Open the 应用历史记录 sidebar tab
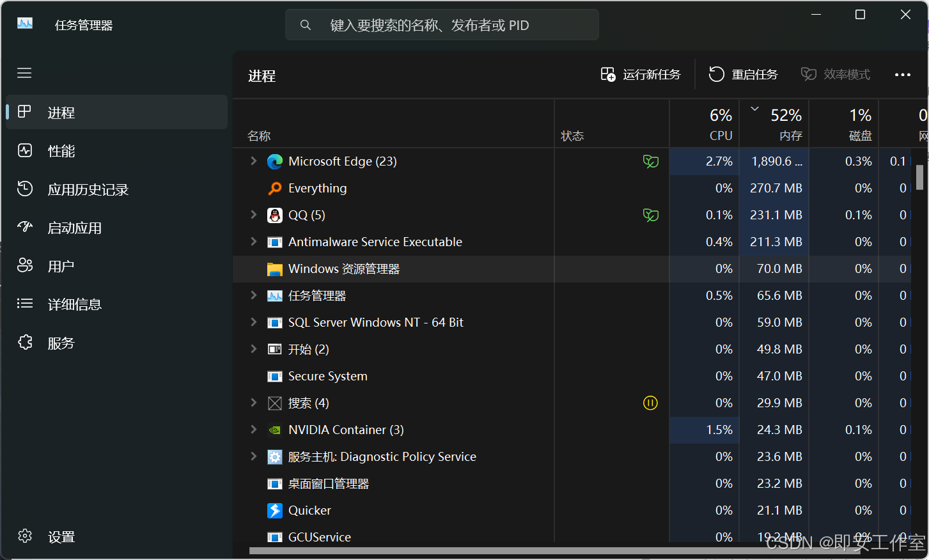Screen dimensions: 929x560 point(116,189)
